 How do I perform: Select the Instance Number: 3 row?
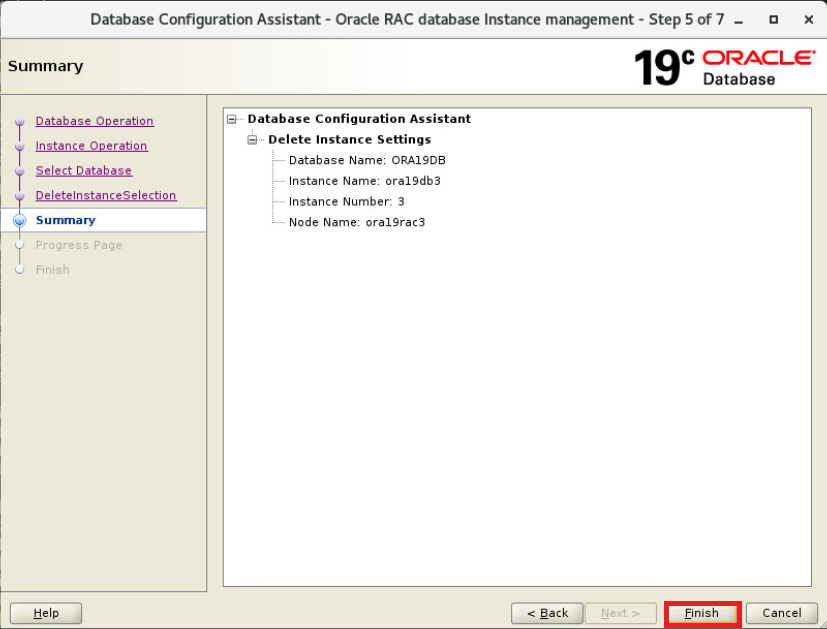point(347,201)
